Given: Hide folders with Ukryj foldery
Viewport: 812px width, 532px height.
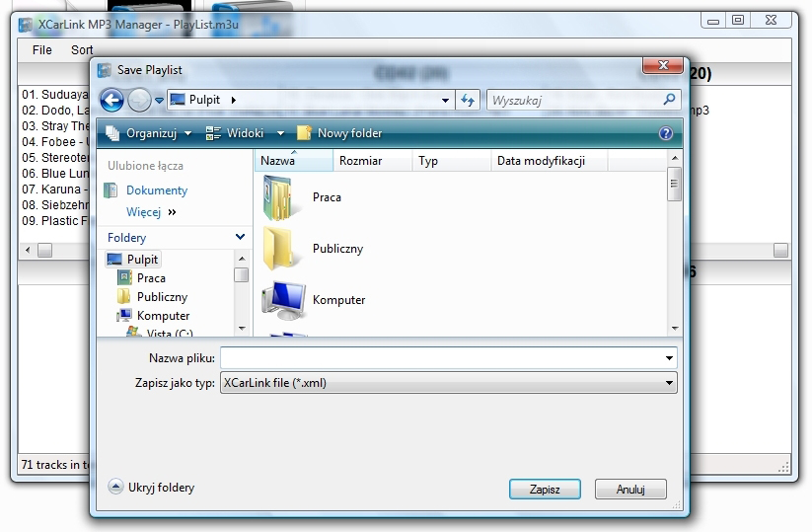Looking at the screenshot, I should click(x=151, y=488).
